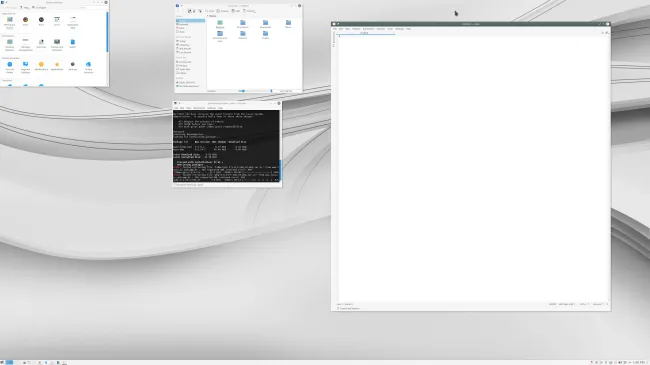The image size is (650, 365).
Task: Open the Window Management settings icon
Action: pos(25,44)
